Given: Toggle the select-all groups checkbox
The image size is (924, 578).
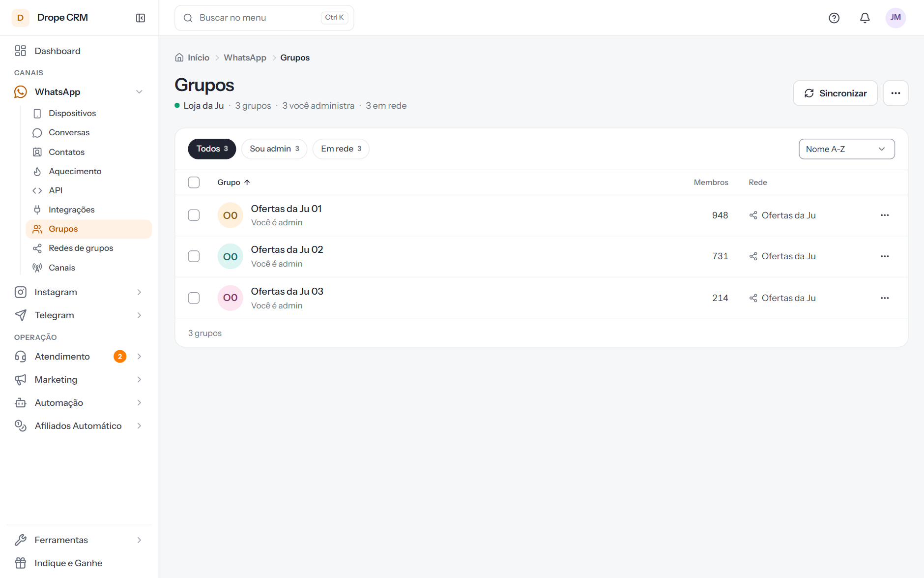Looking at the screenshot, I should pos(194,183).
